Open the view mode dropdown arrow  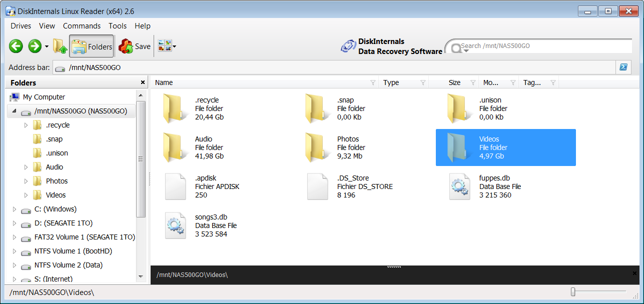pos(174,46)
